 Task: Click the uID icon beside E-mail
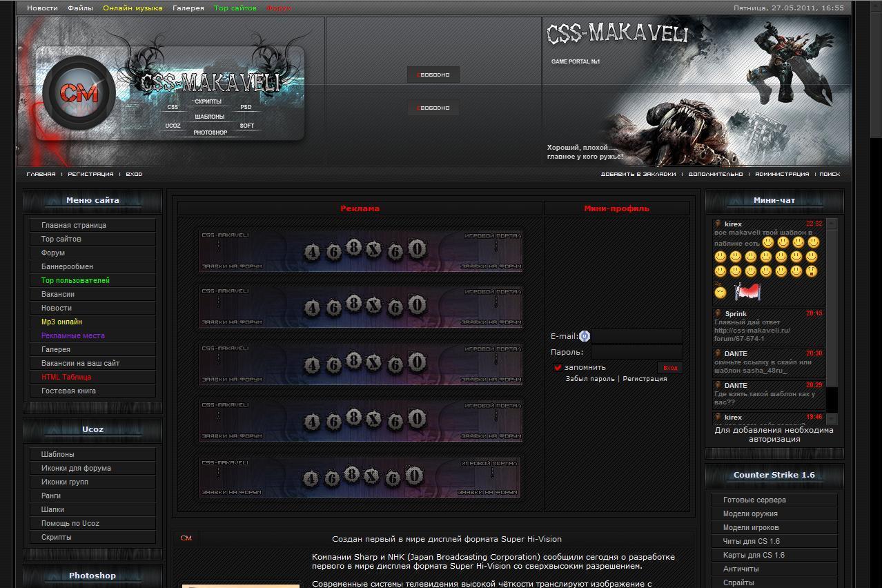pos(585,336)
